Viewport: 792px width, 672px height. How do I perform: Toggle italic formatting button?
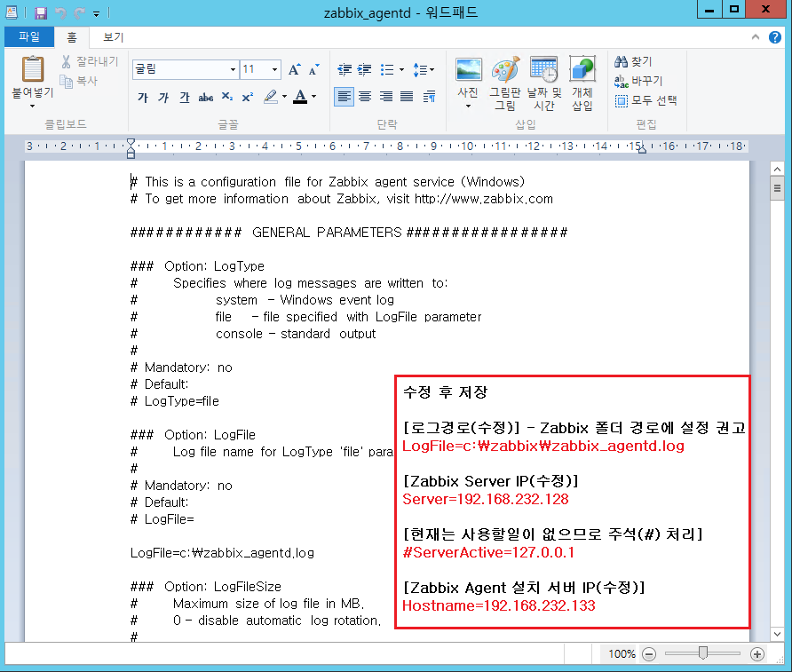click(163, 97)
